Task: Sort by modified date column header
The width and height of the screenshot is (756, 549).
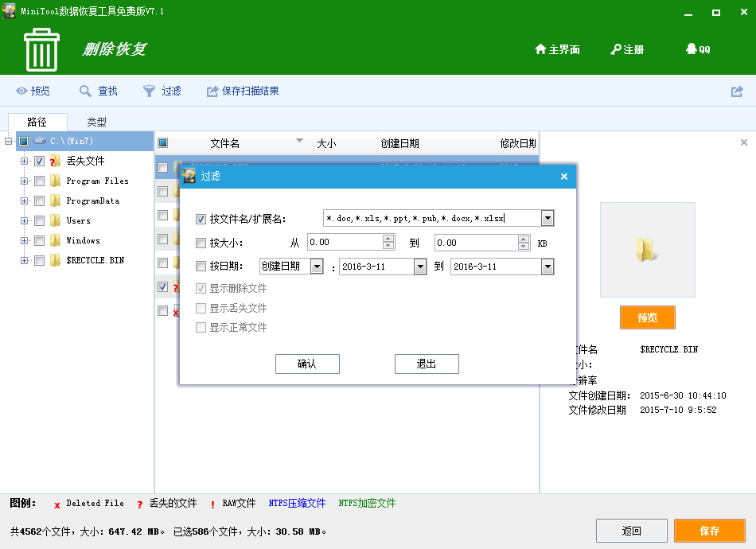Action: click(x=518, y=143)
